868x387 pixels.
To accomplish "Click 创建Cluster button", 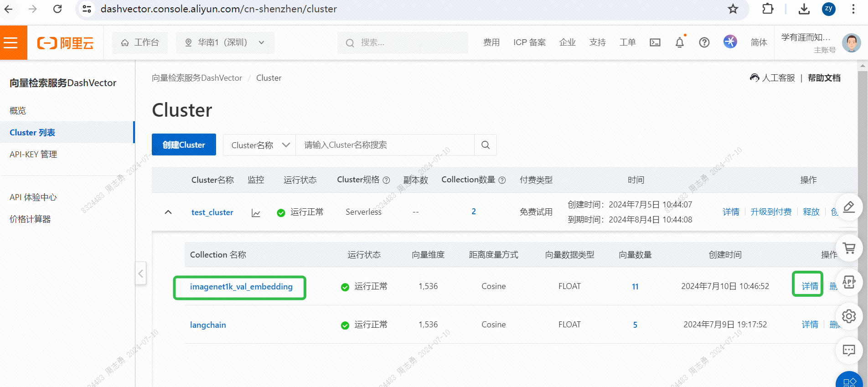I will 184,144.
